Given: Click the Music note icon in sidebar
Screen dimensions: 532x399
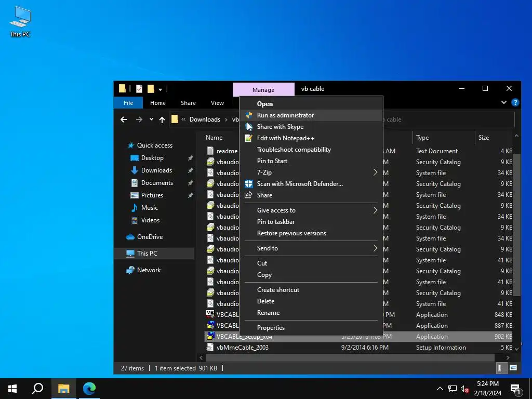Looking at the screenshot, I should (x=135, y=208).
